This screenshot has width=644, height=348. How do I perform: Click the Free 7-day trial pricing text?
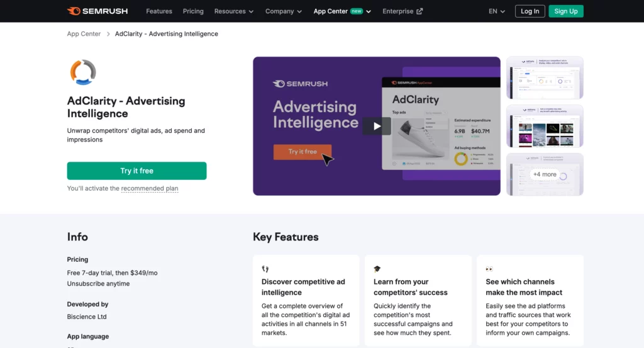112,273
